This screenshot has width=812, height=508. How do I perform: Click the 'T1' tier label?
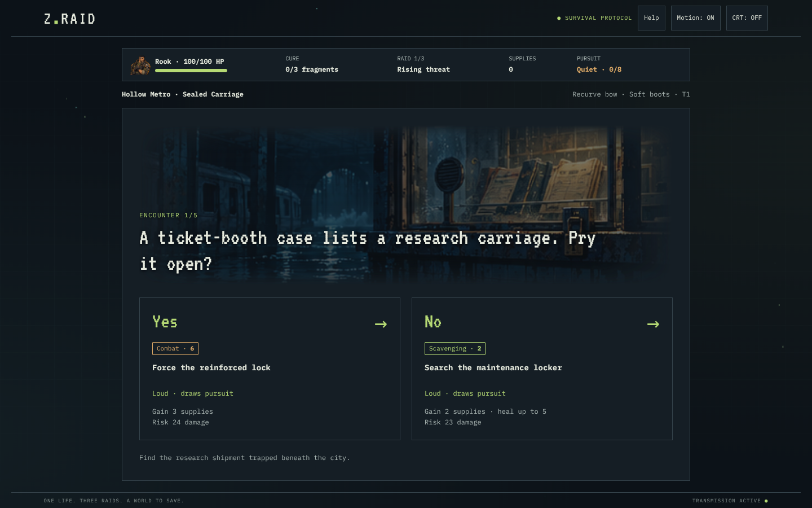(x=686, y=94)
